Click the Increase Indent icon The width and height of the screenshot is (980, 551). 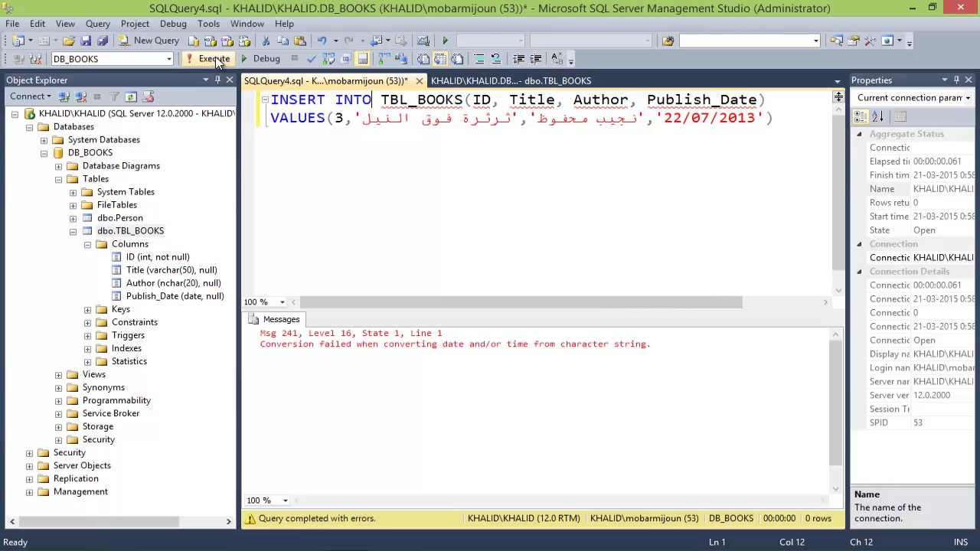point(536,59)
